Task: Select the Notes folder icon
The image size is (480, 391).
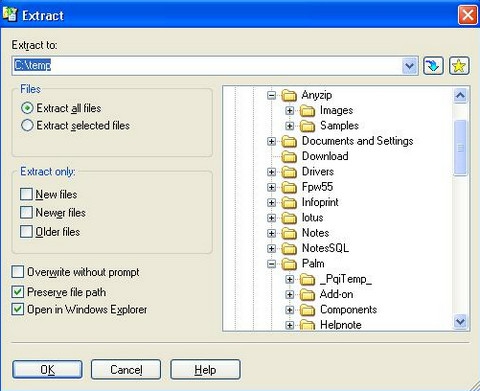Action: 289,233
